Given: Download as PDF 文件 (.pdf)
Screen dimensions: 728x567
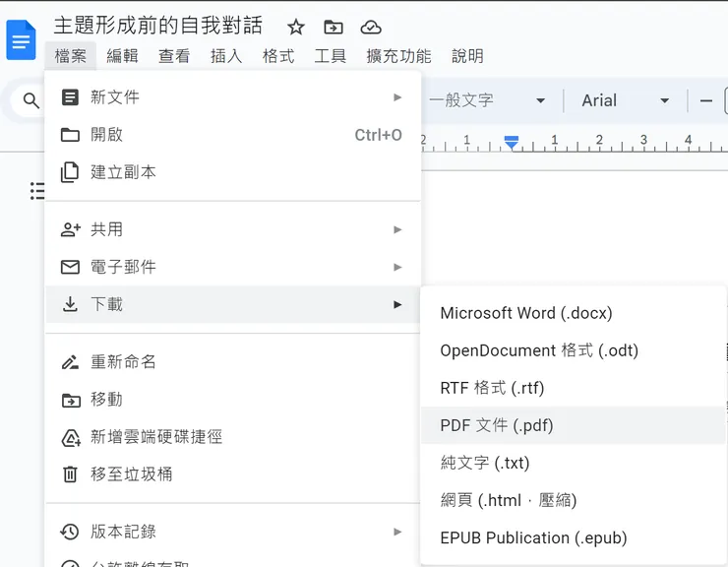Looking at the screenshot, I should coord(573,425).
